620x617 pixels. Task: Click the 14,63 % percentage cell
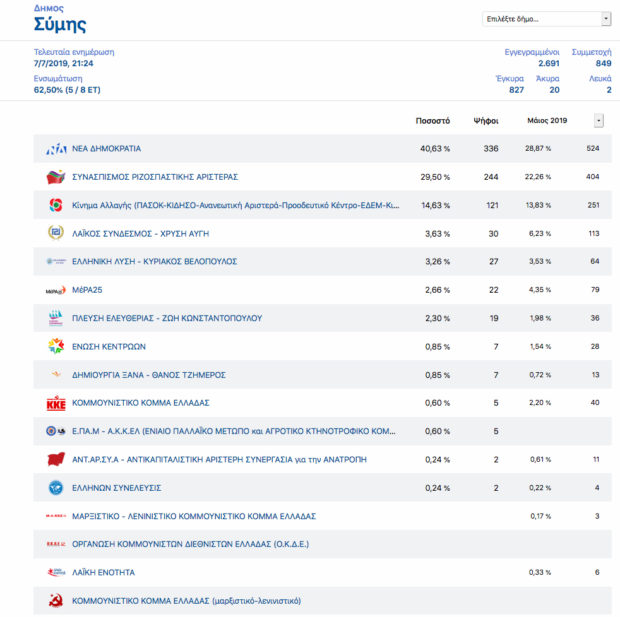[x=435, y=205]
